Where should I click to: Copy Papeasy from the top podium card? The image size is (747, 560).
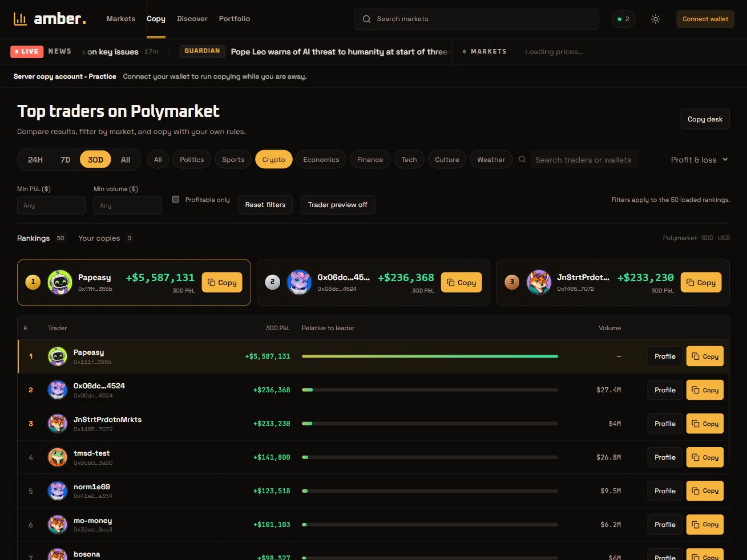coord(222,282)
